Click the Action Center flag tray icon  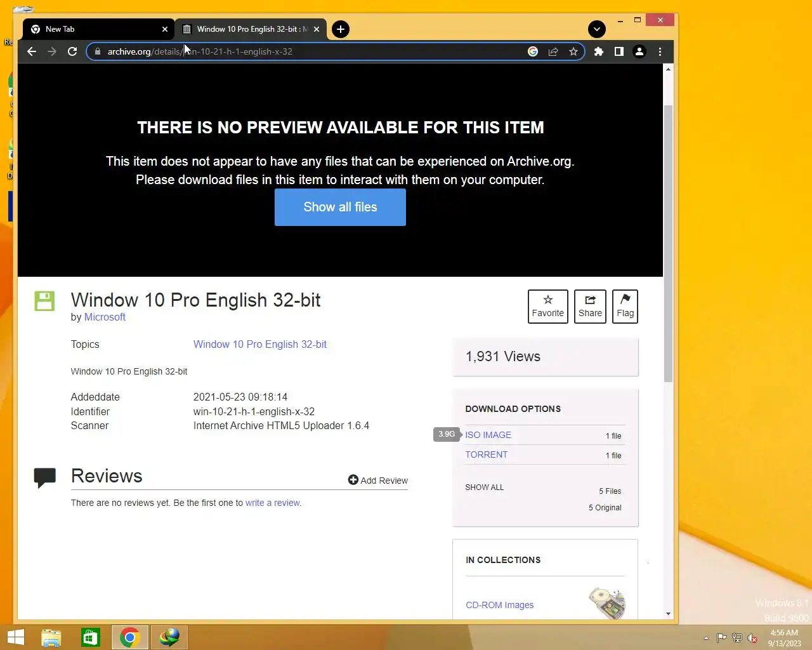click(722, 638)
